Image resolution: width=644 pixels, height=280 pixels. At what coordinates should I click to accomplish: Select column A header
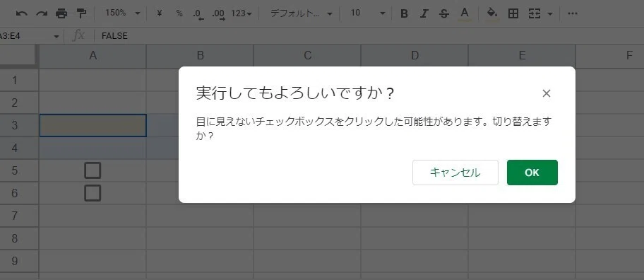coord(93,56)
